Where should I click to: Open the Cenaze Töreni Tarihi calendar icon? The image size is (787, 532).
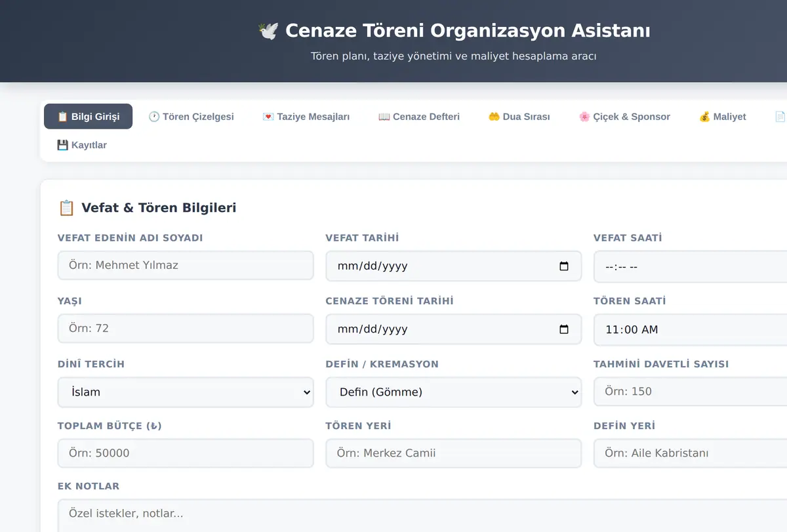pos(564,329)
